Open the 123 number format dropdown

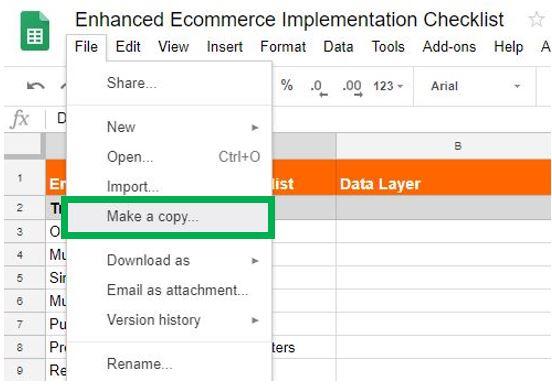pos(388,86)
